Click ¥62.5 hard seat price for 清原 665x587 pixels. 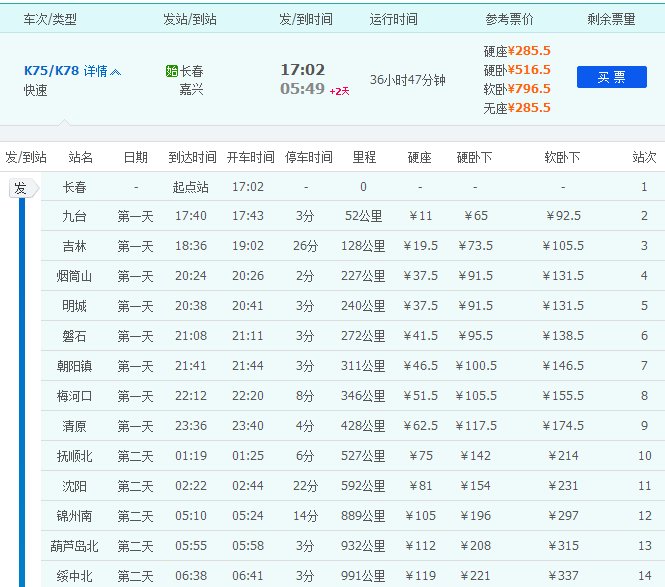click(x=420, y=426)
